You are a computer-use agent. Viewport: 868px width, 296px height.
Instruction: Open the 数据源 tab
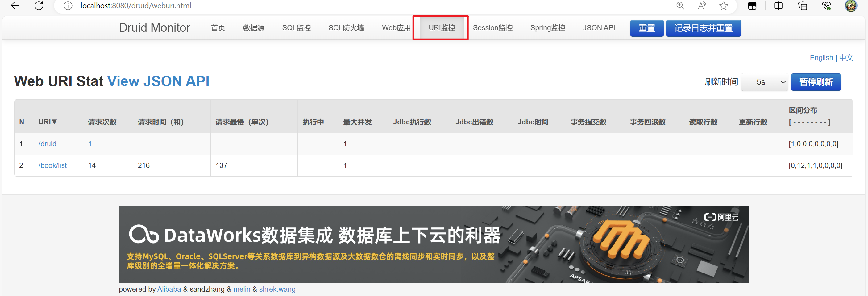pos(254,28)
